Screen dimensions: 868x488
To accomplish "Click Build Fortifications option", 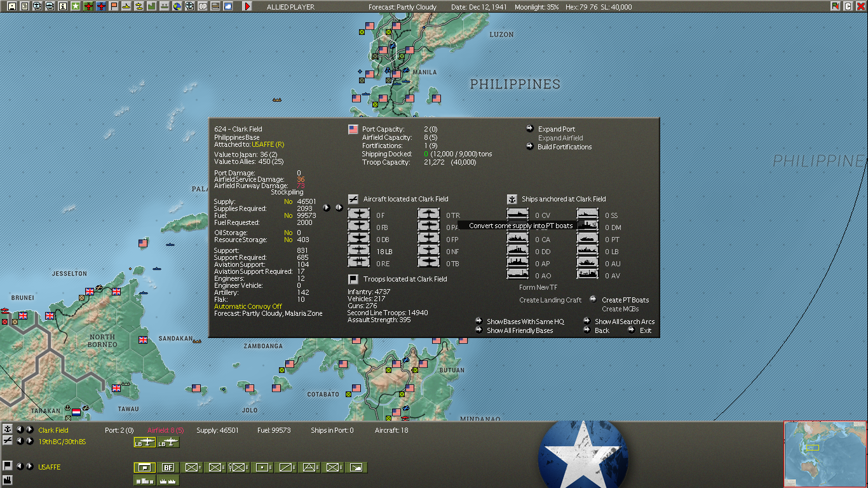I will (564, 147).
